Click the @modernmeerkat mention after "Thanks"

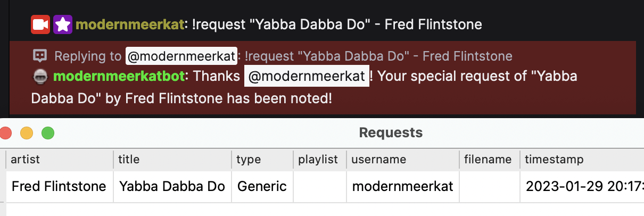307,76
